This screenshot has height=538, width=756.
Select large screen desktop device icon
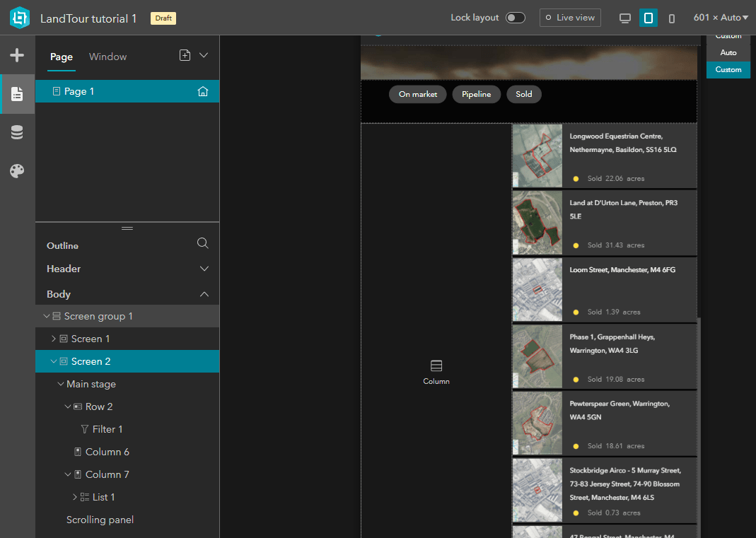pyautogui.click(x=625, y=18)
